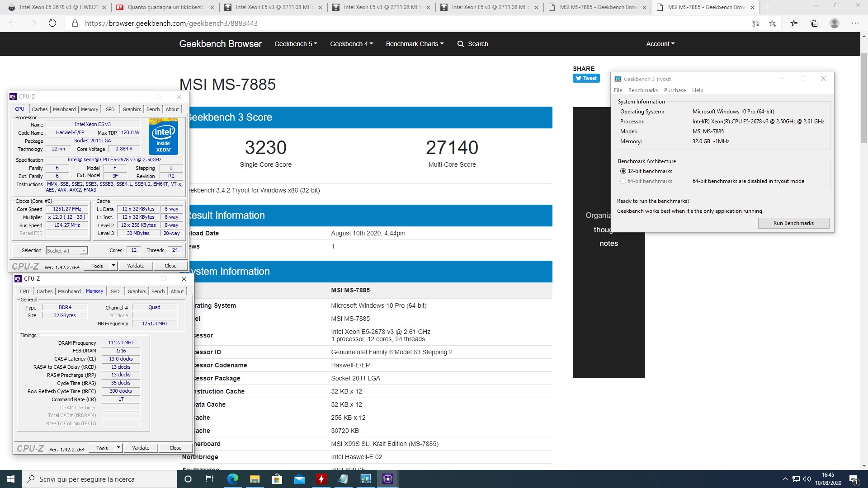The image size is (868, 488).
Task: Switch to Caches tab in top CPU-Z
Action: (39, 109)
